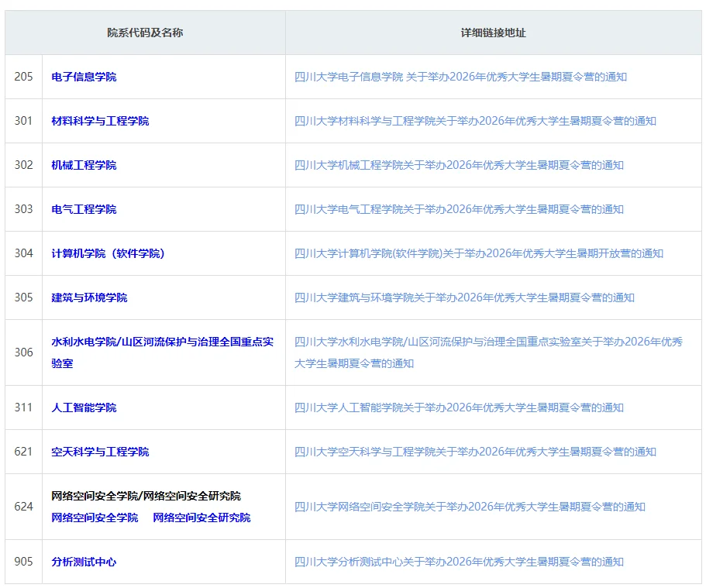Select department code 621 cell

(x=23, y=452)
